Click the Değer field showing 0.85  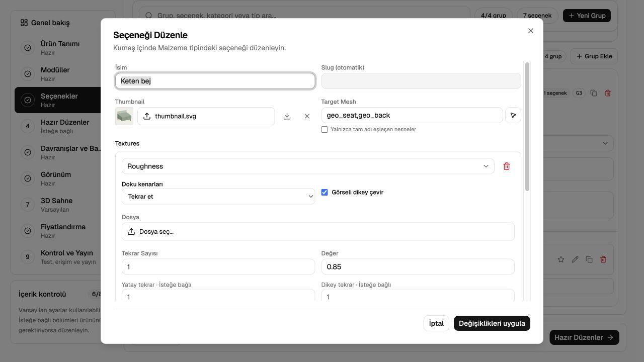418,267
